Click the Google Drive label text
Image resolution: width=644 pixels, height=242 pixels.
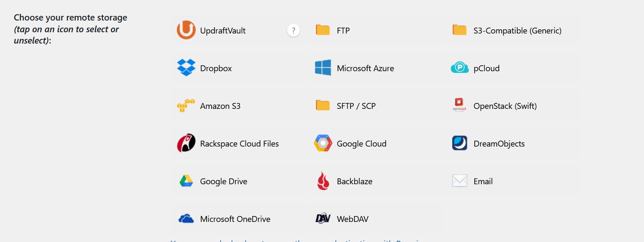pyautogui.click(x=224, y=181)
